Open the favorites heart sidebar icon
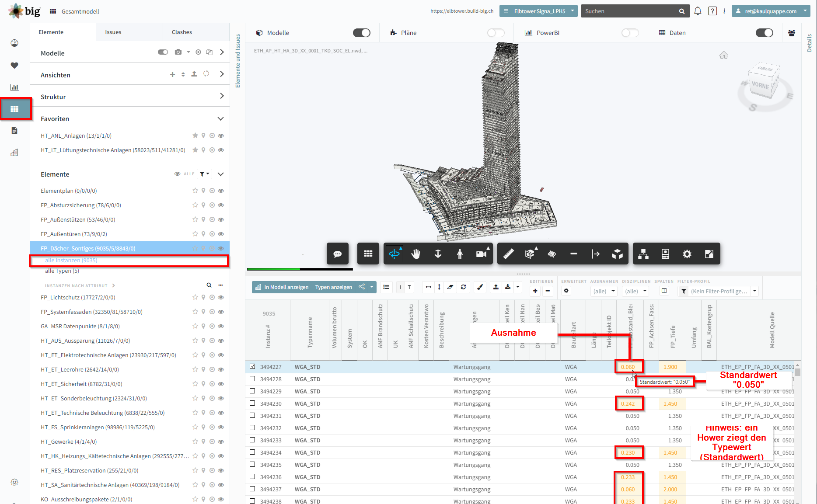 click(14, 65)
